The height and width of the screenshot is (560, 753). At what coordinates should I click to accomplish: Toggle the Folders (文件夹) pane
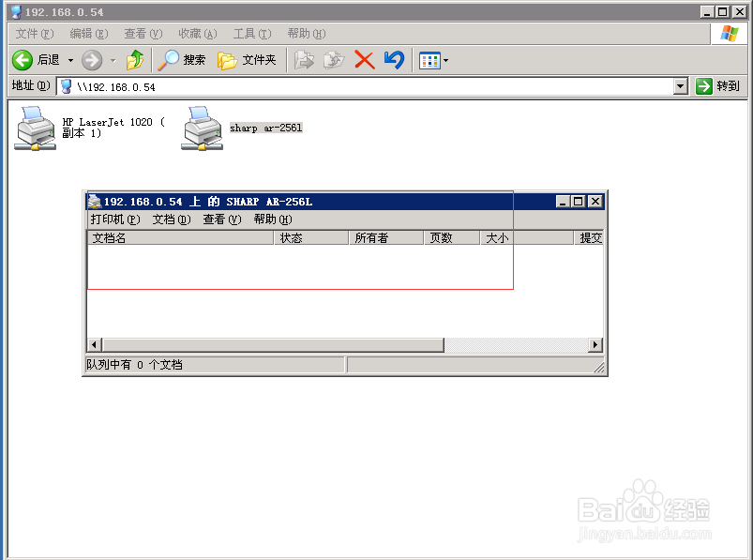247,60
